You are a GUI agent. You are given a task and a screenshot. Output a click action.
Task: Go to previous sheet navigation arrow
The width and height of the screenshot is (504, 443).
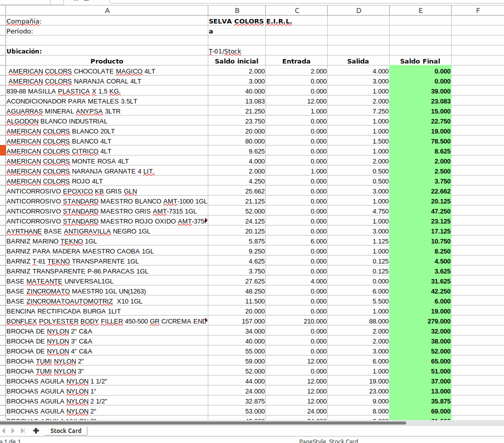3,430
